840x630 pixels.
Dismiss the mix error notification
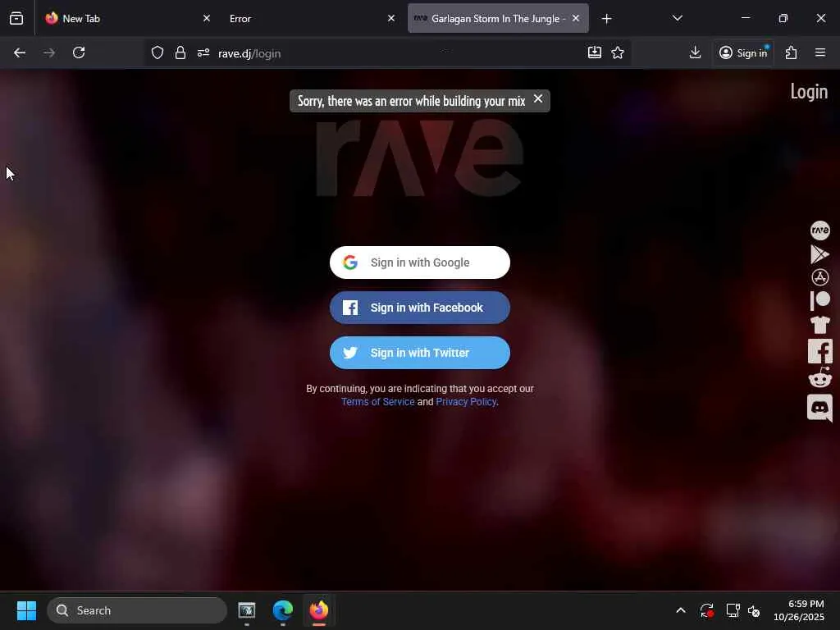pos(538,99)
